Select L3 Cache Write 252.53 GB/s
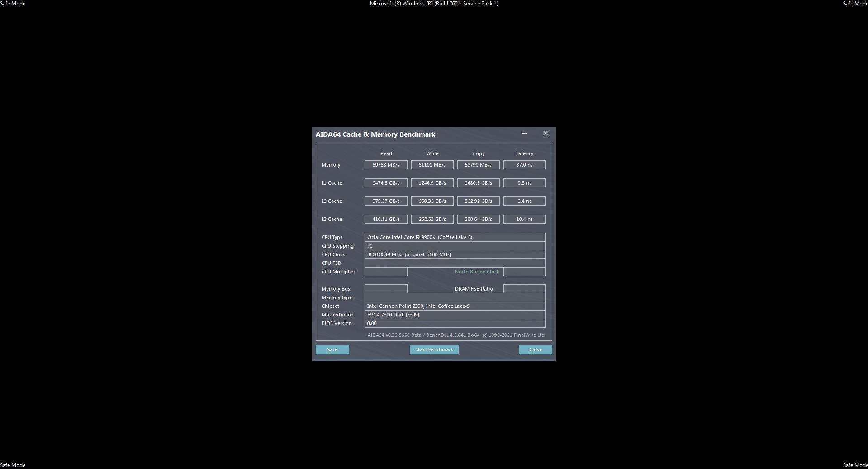868x469 pixels. click(432, 219)
